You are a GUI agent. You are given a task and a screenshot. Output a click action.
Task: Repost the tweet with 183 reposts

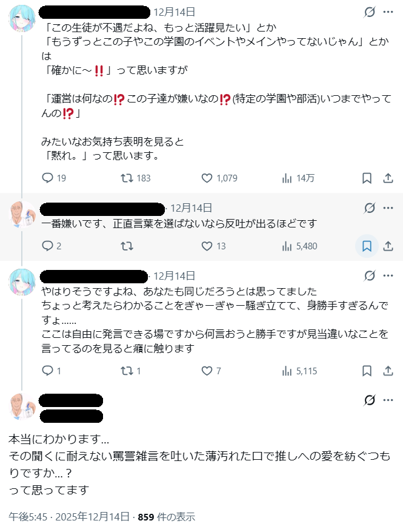point(127,178)
